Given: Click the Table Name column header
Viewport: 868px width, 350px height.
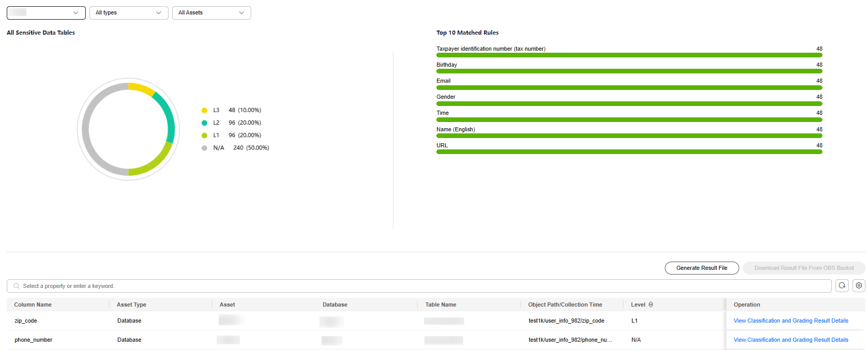Looking at the screenshot, I should click(440, 305).
